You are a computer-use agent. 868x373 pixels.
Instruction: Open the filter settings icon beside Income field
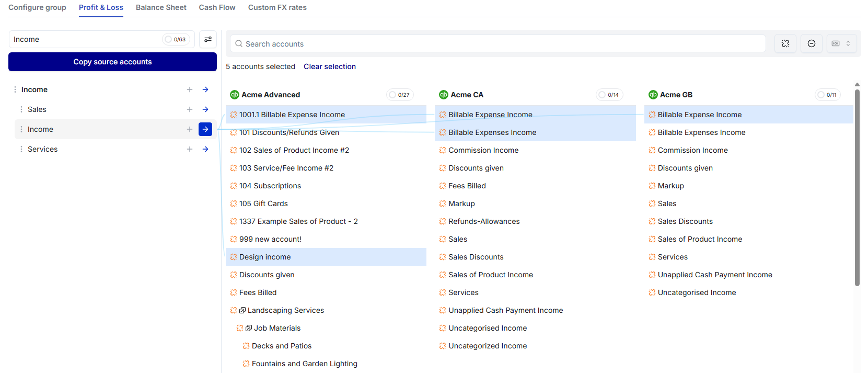point(208,39)
